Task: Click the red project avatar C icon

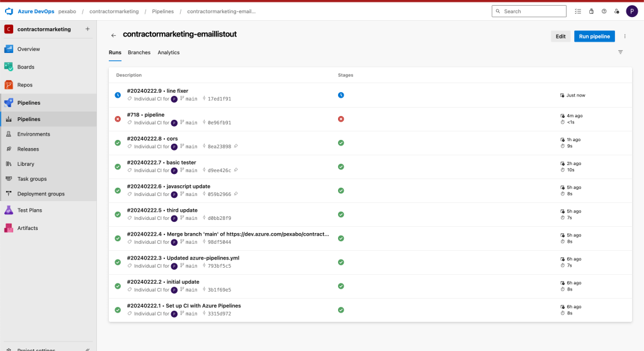Action: tap(9, 29)
